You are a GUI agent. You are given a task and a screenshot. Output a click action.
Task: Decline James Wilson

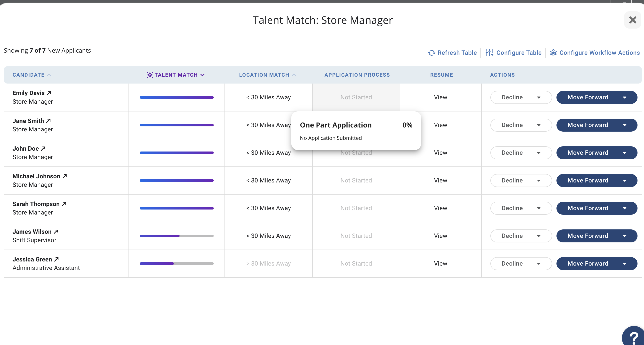511,236
